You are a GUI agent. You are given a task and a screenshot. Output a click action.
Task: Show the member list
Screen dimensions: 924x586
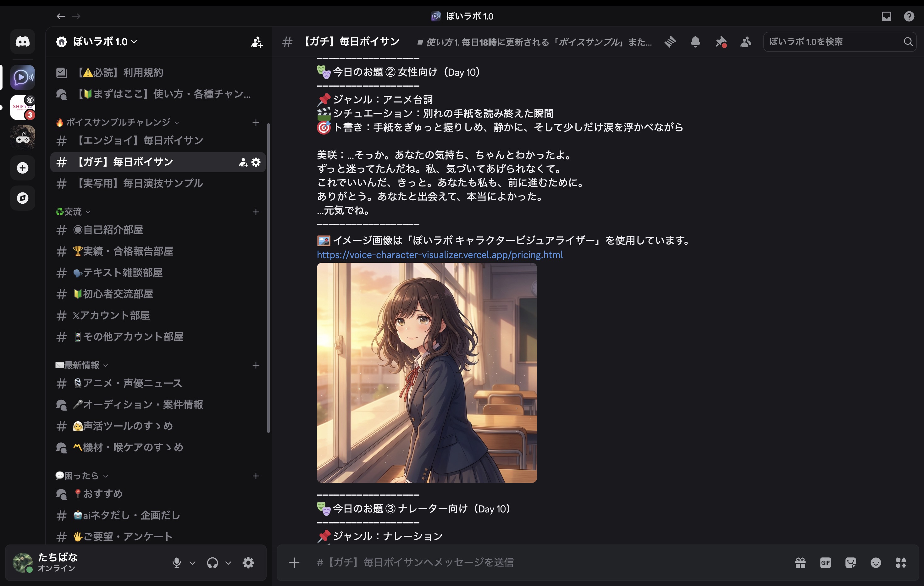(745, 42)
